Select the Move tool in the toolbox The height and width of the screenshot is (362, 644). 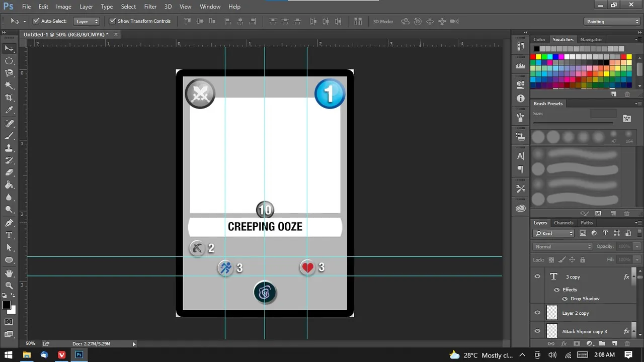(x=9, y=48)
